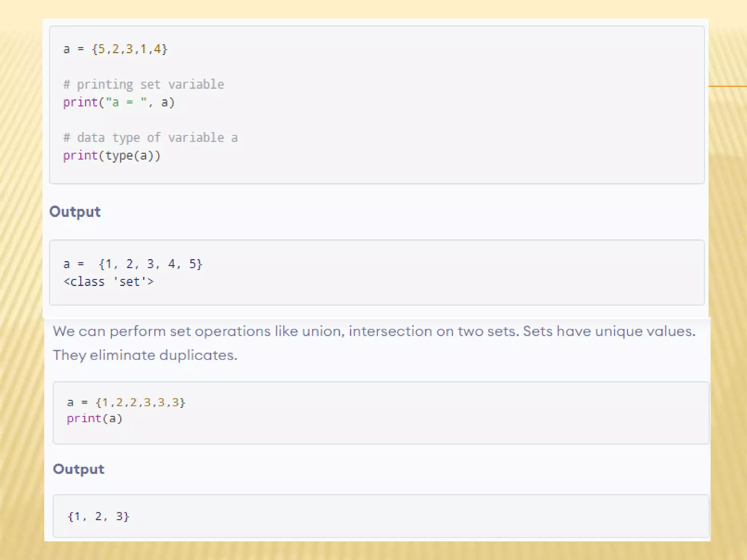747x560 pixels.
Task: Click 'We can perform set operations' text
Action: click(x=162, y=331)
